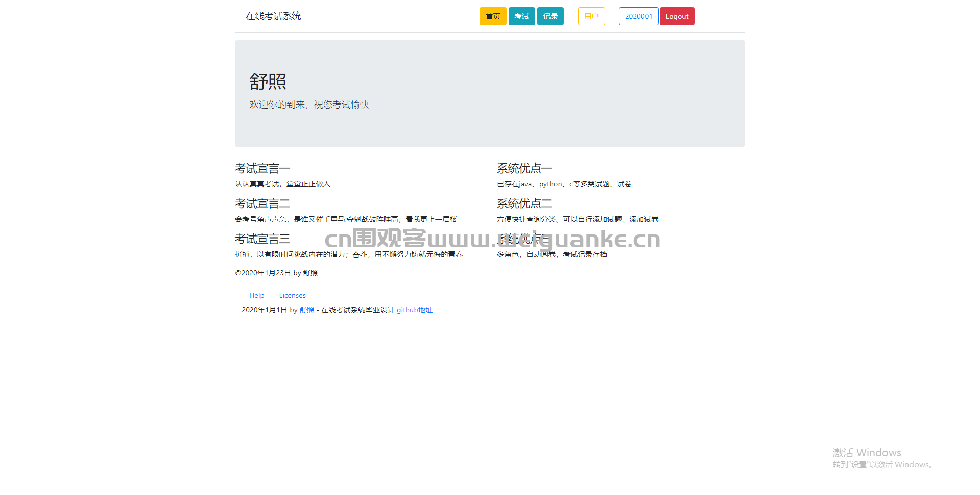Click the 用户 user button
980x495 pixels.
[x=591, y=16]
